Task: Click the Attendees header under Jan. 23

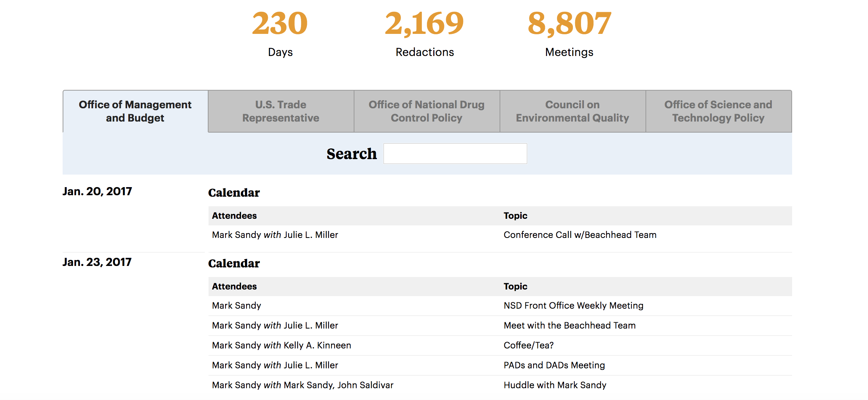Action: 234,287
